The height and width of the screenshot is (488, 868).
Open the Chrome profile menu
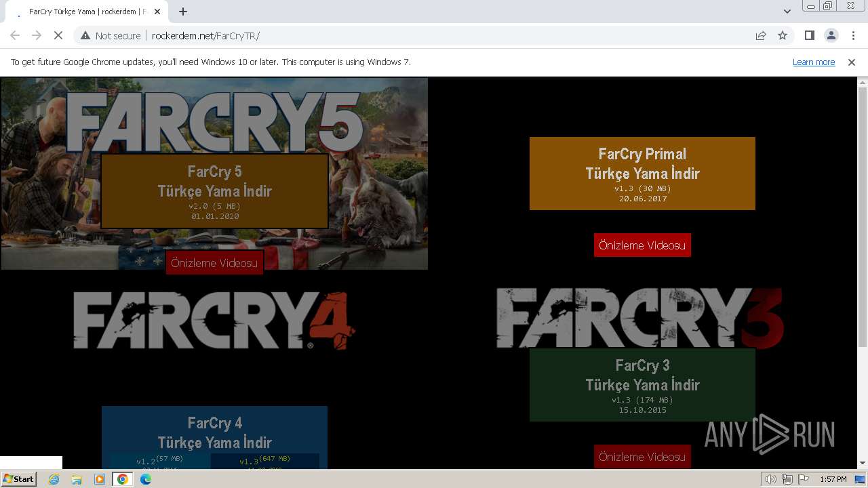[x=831, y=35]
